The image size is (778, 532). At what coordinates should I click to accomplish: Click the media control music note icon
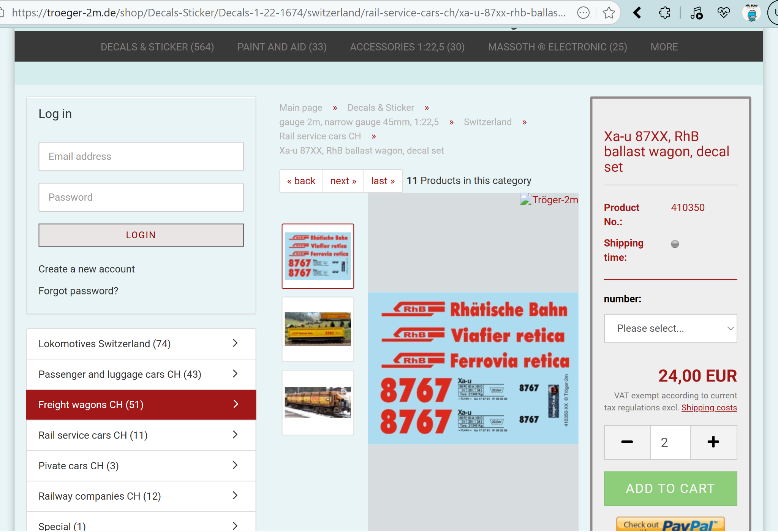coord(696,13)
